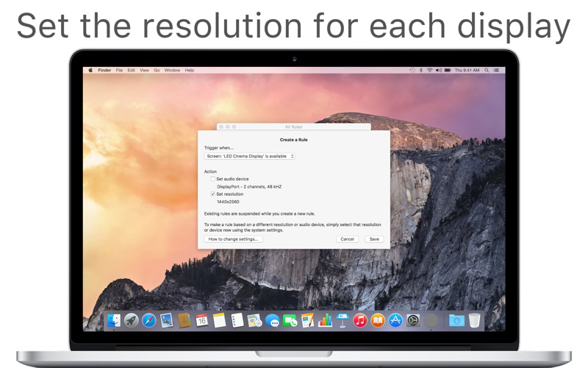Launch Launchpad rocket icon in dock
The width and height of the screenshot is (588, 368).
tap(132, 320)
